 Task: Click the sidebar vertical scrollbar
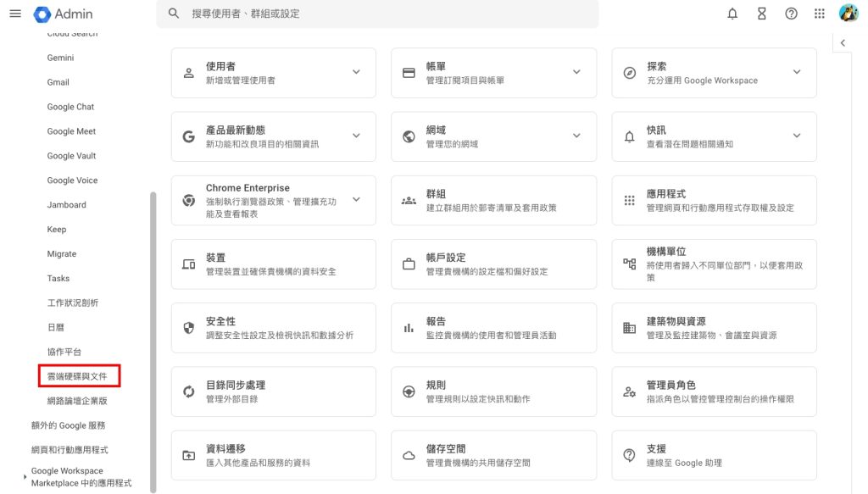point(153,341)
